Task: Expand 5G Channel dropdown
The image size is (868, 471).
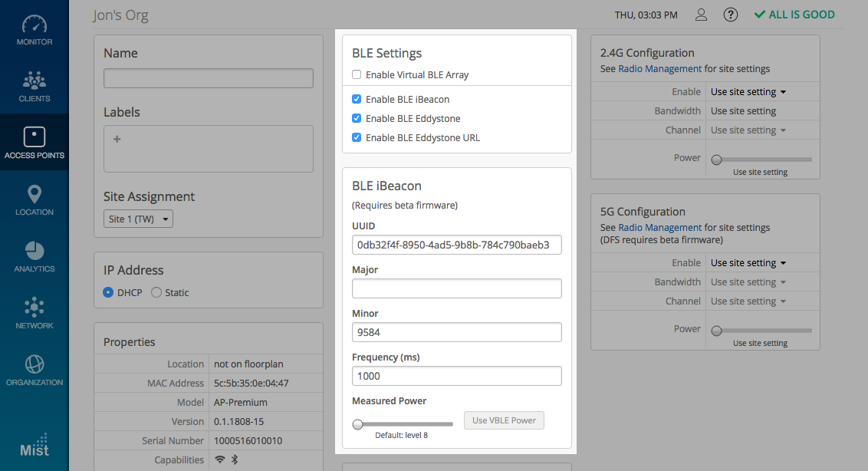Action: pyautogui.click(x=748, y=301)
